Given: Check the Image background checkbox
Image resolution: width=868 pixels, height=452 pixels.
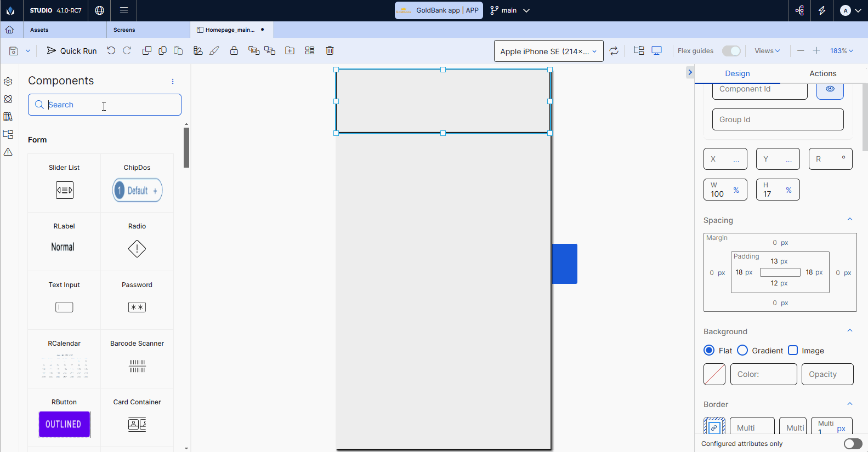Looking at the screenshot, I should (x=793, y=351).
